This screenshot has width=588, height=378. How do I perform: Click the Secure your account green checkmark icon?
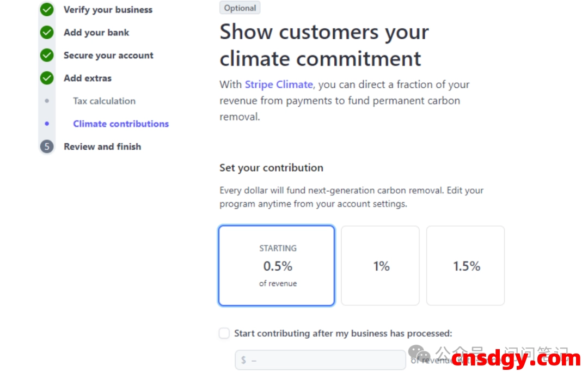47,55
